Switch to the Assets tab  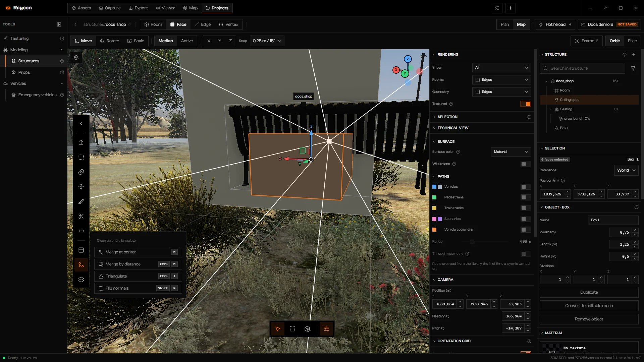click(81, 8)
